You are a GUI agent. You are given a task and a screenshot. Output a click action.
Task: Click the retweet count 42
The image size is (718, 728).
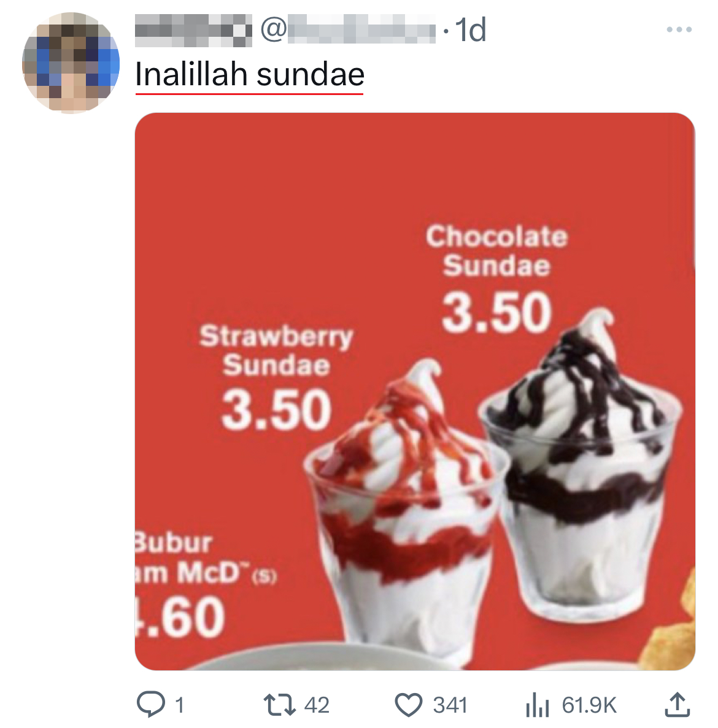tap(317, 705)
